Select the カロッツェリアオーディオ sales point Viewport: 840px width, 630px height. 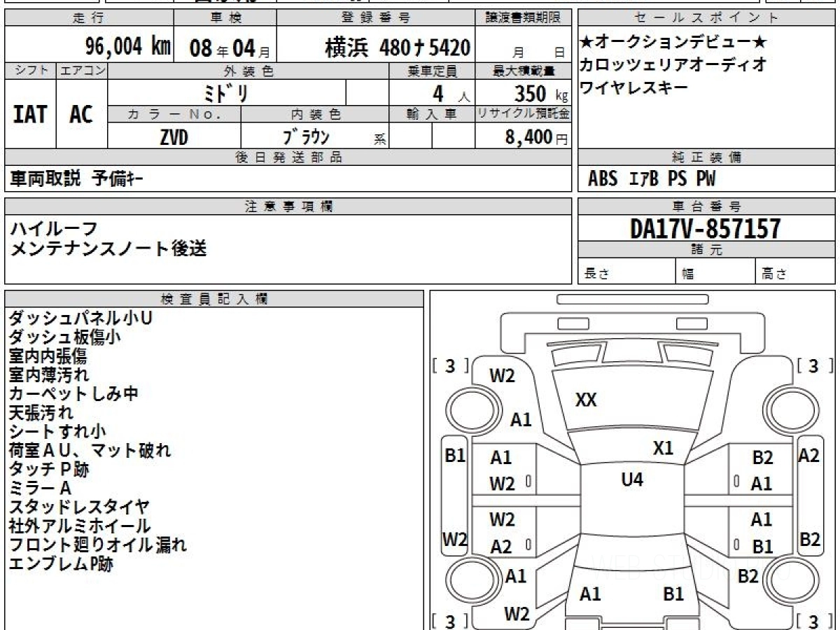(x=673, y=65)
